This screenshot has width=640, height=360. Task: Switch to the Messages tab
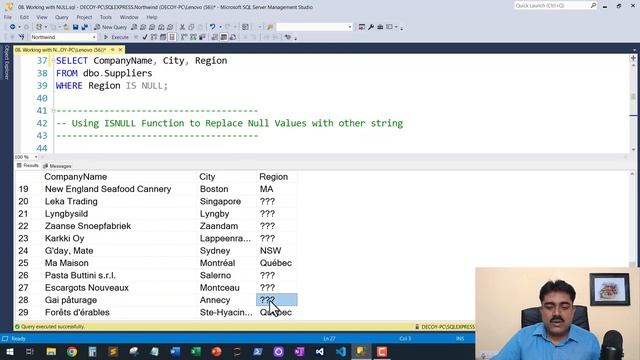(57, 166)
